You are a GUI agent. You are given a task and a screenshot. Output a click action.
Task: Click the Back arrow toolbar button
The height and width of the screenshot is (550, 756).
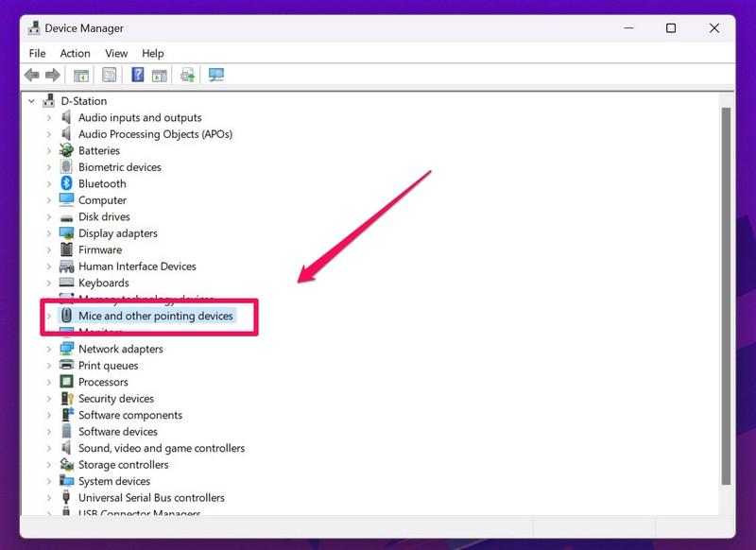pos(32,76)
